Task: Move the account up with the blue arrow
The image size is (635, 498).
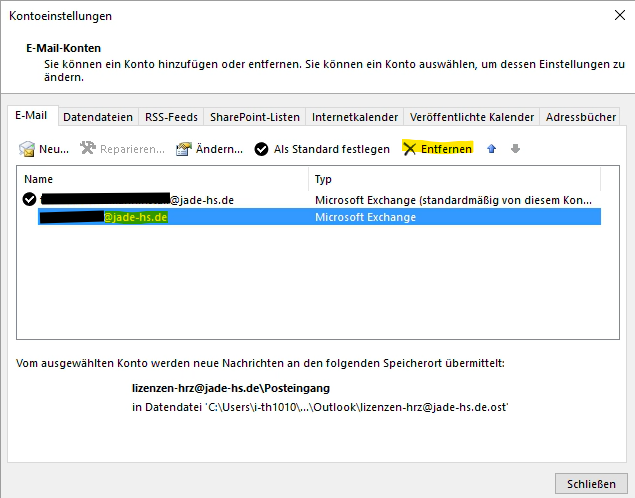Action: (492, 149)
